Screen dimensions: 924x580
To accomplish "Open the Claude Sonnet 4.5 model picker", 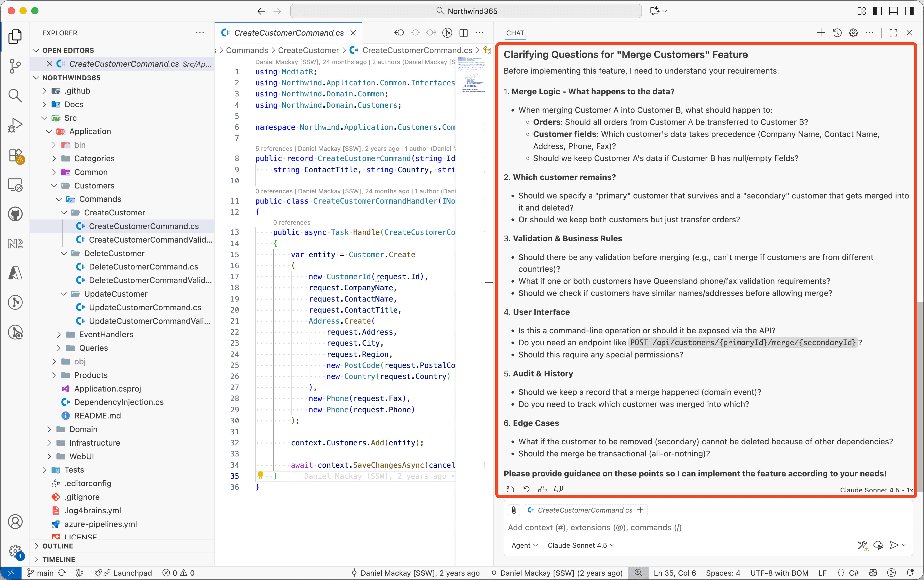I will pos(581,545).
